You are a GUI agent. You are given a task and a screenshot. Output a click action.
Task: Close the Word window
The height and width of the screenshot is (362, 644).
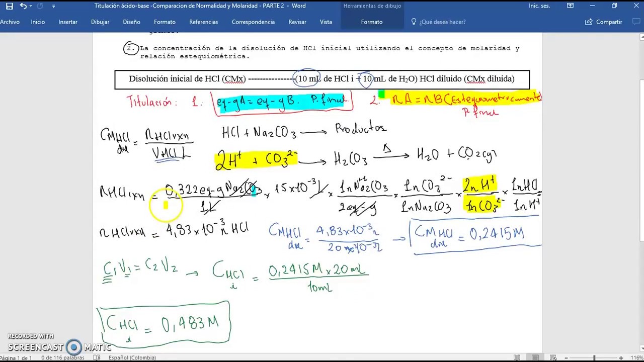pyautogui.click(x=635, y=6)
